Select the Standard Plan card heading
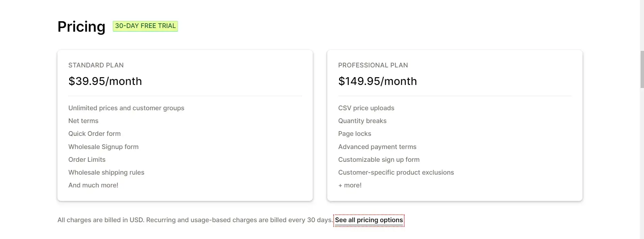Image resolution: width=644 pixels, height=239 pixels. point(96,65)
